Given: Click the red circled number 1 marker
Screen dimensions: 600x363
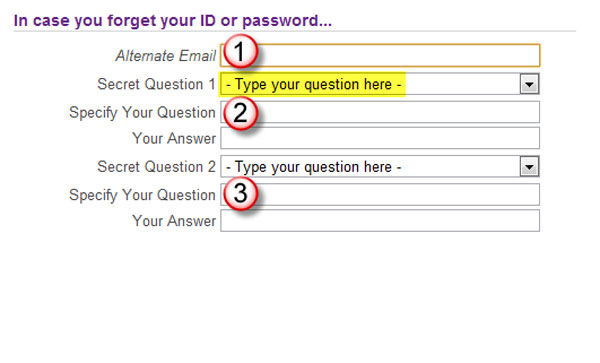Looking at the screenshot, I should click(240, 51).
